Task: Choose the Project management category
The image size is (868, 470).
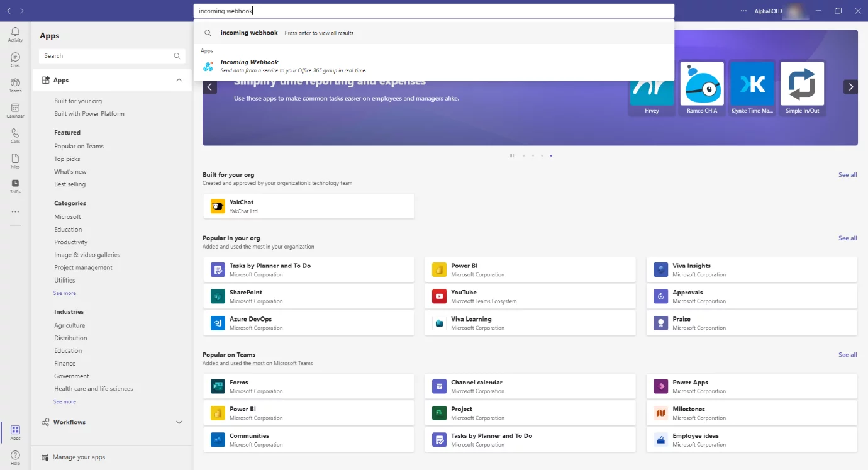Action: click(83, 267)
